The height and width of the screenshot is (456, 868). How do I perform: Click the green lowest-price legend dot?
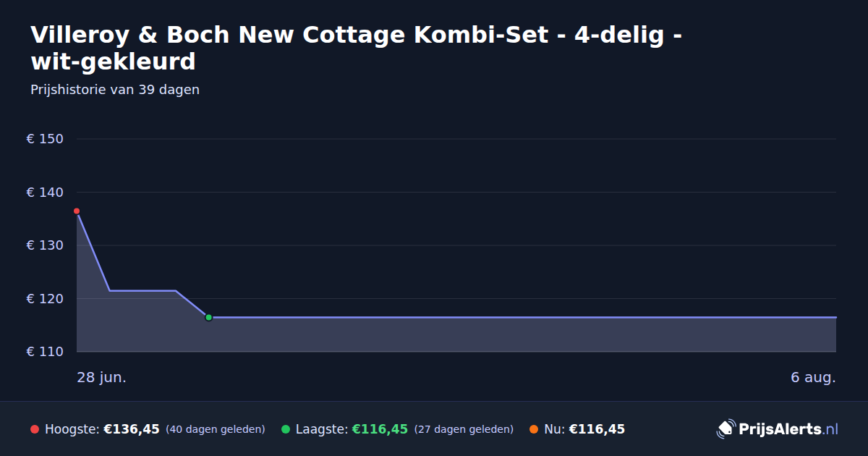[286, 429]
